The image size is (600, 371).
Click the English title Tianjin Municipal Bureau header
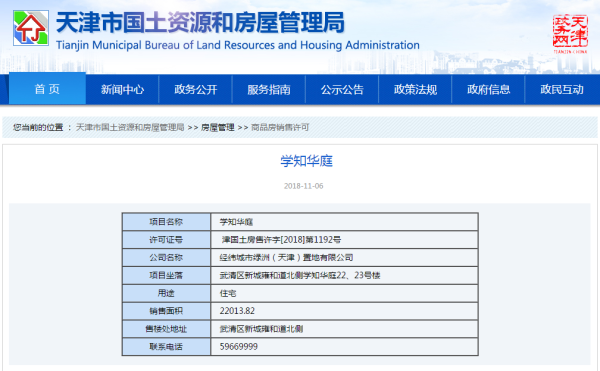coord(238,45)
